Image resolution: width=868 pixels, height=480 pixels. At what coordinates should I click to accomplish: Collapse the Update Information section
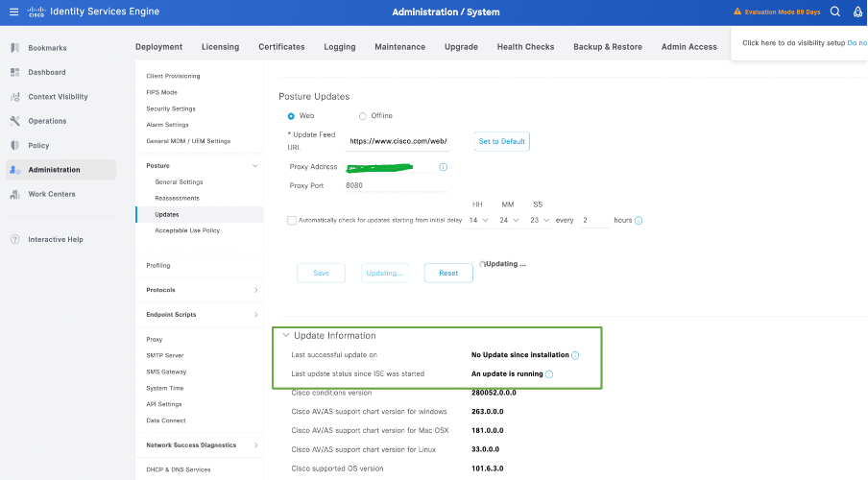pyautogui.click(x=286, y=335)
